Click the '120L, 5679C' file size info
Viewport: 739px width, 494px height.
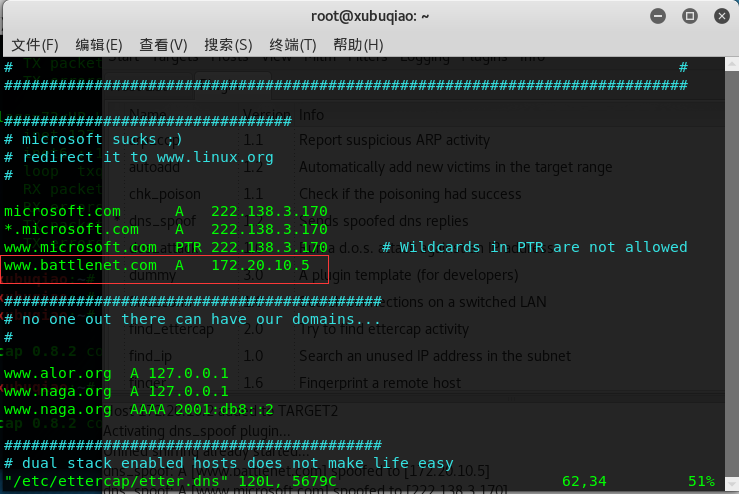[287, 481]
